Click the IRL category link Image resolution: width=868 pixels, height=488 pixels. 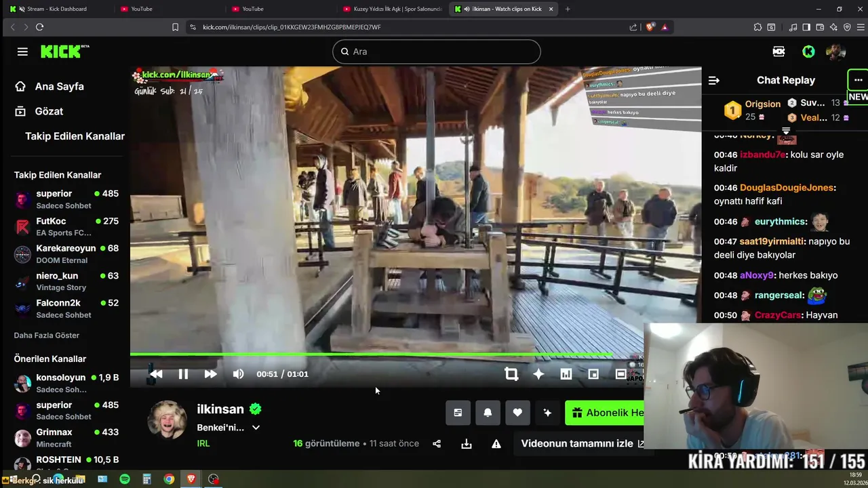[203, 443]
